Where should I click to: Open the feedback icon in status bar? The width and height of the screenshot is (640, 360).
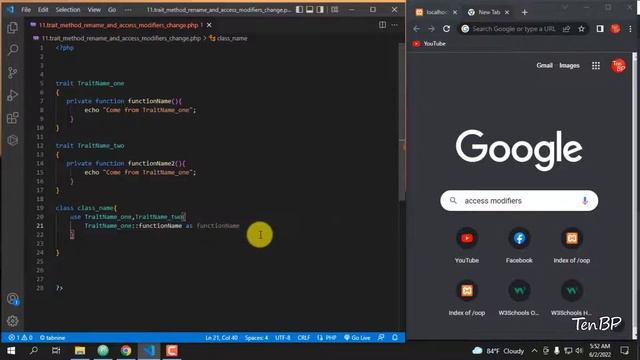381,338
